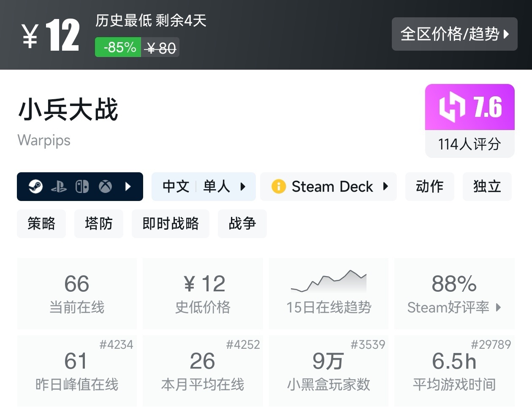Click the 动作 tag
Image resolution: width=532 pixels, height=410 pixels.
coord(429,186)
